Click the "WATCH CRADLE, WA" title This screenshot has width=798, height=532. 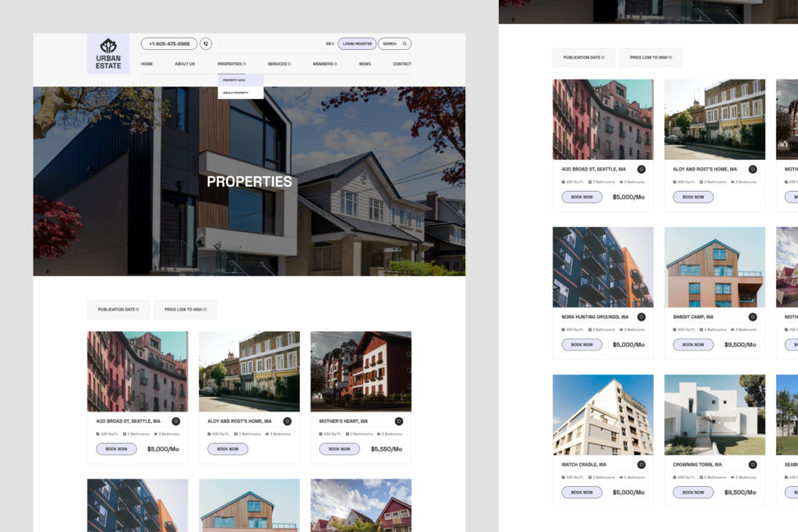tap(584, 464)
